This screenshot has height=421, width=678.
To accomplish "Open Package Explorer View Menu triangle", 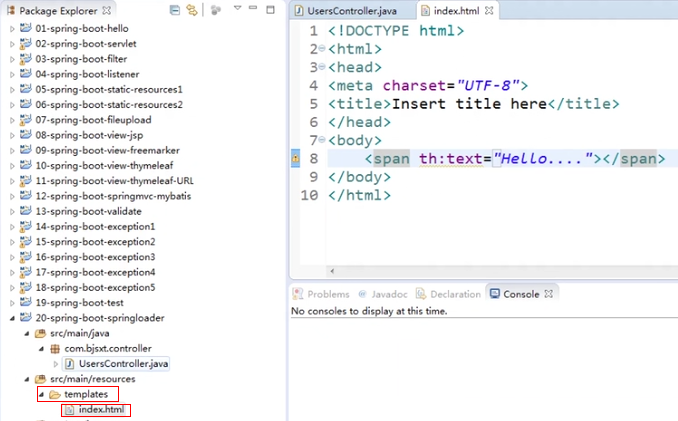I will click(x=237, y=8).
